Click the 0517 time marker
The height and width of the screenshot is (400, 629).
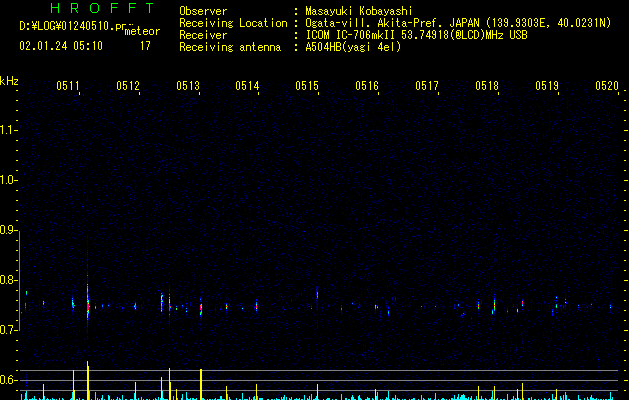click(x=427, y=85)
